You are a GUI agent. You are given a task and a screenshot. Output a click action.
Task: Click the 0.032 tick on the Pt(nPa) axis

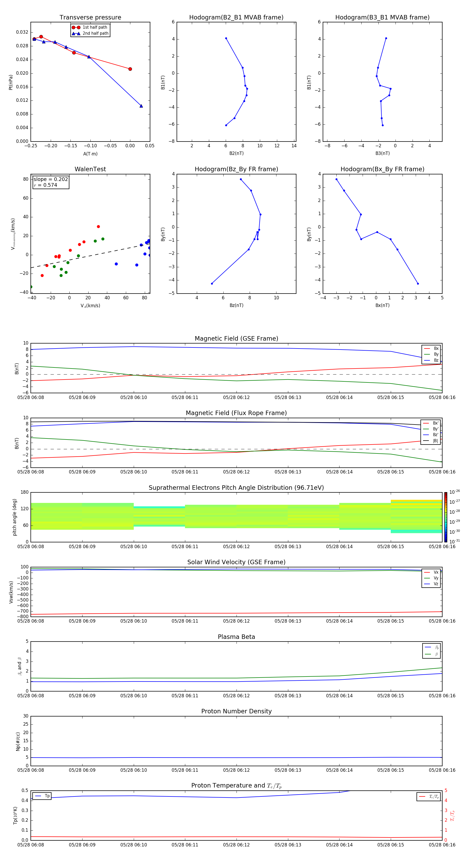(22, 32)
